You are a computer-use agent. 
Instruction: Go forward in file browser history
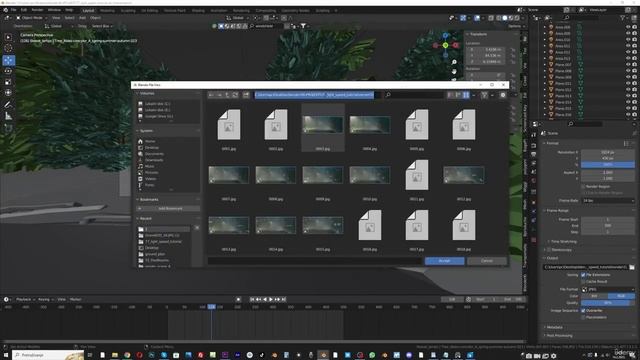[x=219, y=95]
